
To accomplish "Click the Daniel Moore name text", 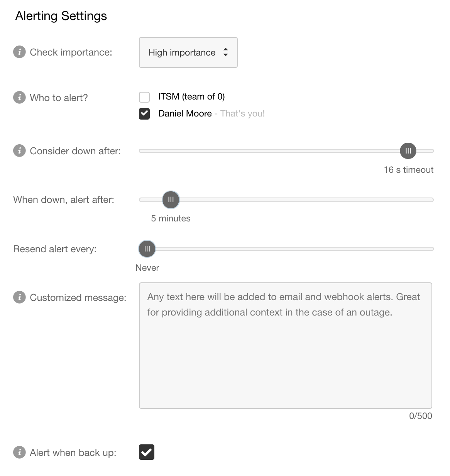I will 185,113.
